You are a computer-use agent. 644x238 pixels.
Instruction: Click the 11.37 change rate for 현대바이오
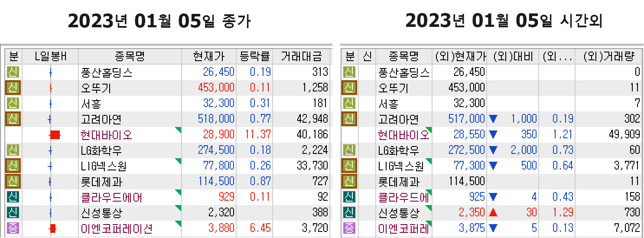pos(257,135)
